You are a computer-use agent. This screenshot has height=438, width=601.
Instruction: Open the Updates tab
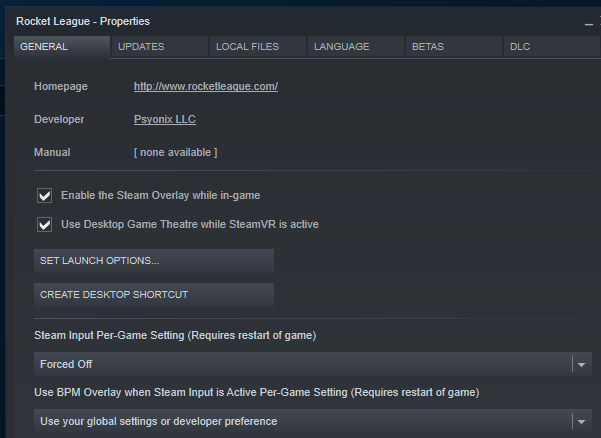point(160,47)
